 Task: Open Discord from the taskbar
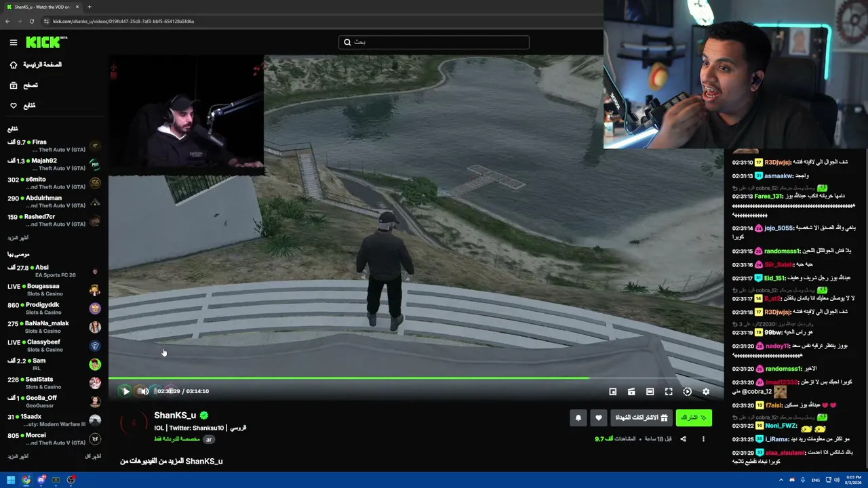(x=41, y=480)
